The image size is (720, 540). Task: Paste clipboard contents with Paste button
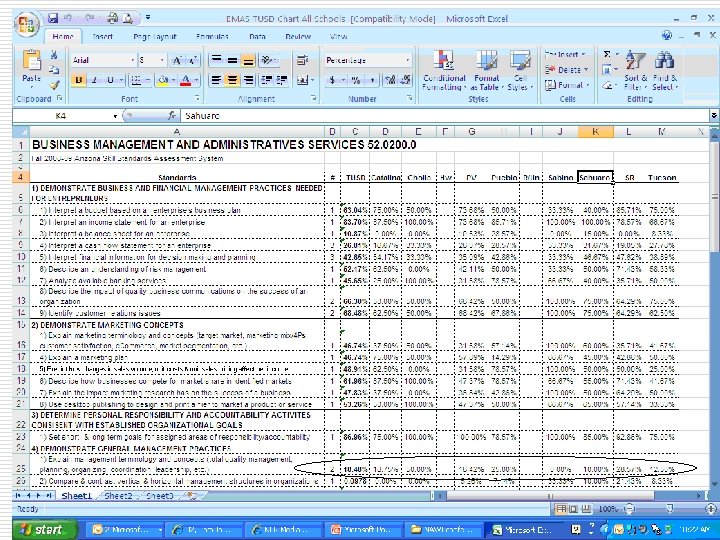tap(31, 67)
